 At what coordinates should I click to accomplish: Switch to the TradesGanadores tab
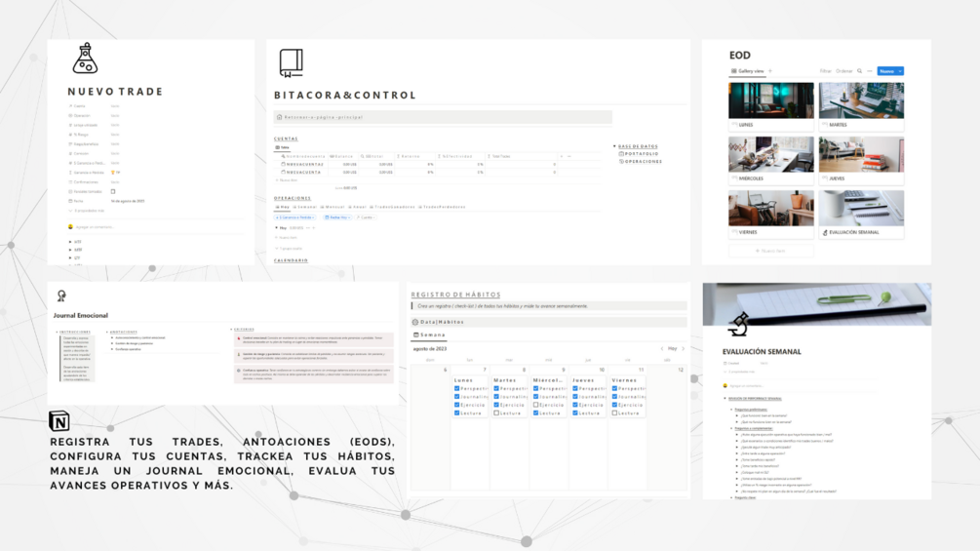point(392,207)
